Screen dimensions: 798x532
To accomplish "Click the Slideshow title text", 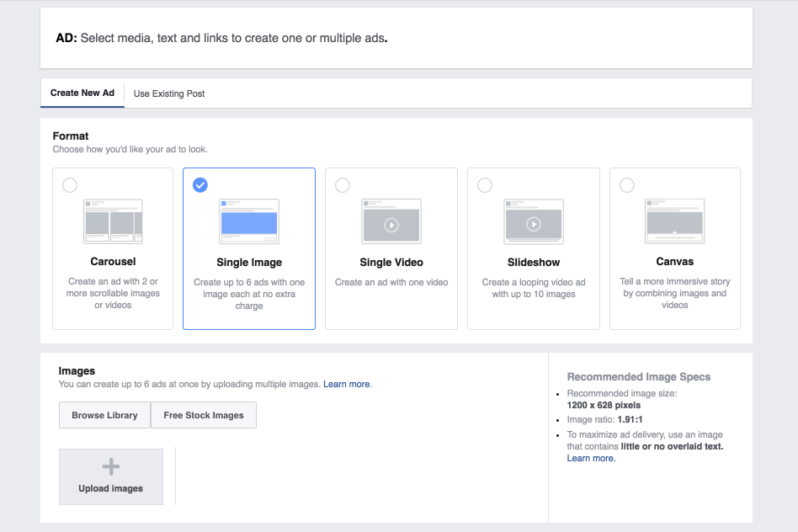I will pyautogui.click(x=534, y=262).
